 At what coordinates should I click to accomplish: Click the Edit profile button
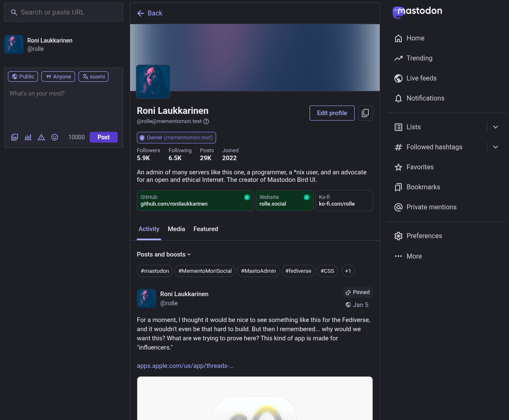(332, 113)
